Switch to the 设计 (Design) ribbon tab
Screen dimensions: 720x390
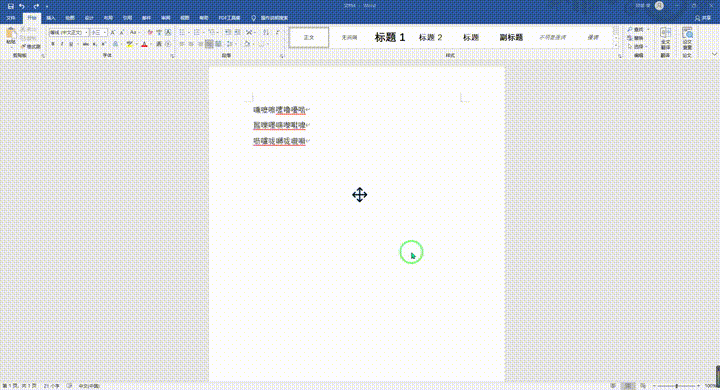coord(89,18)
